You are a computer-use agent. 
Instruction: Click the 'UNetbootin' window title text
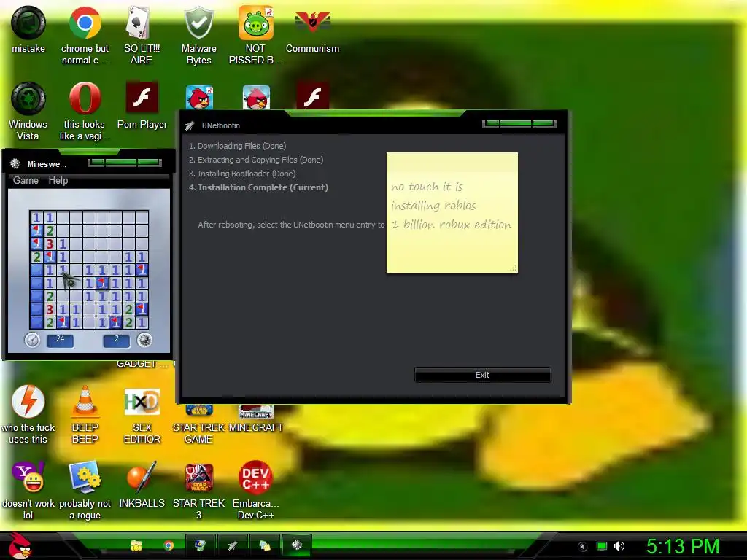coord(220,125)
